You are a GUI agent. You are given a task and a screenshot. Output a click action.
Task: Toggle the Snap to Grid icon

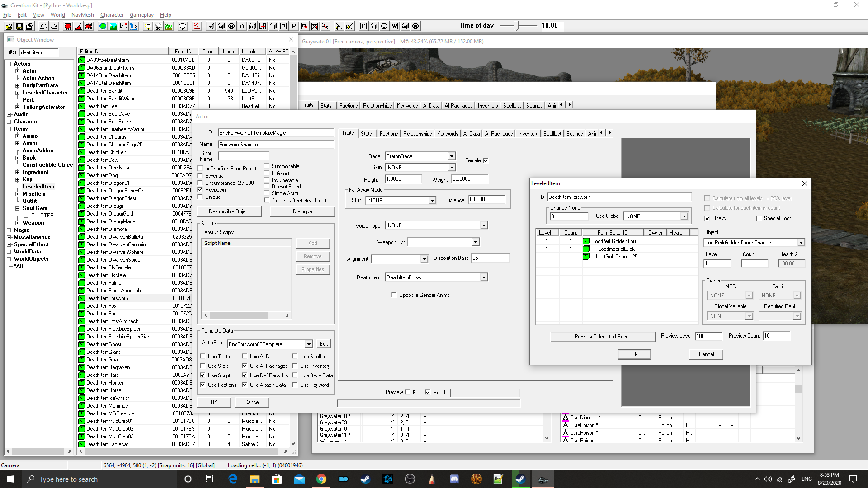point(68,26)
